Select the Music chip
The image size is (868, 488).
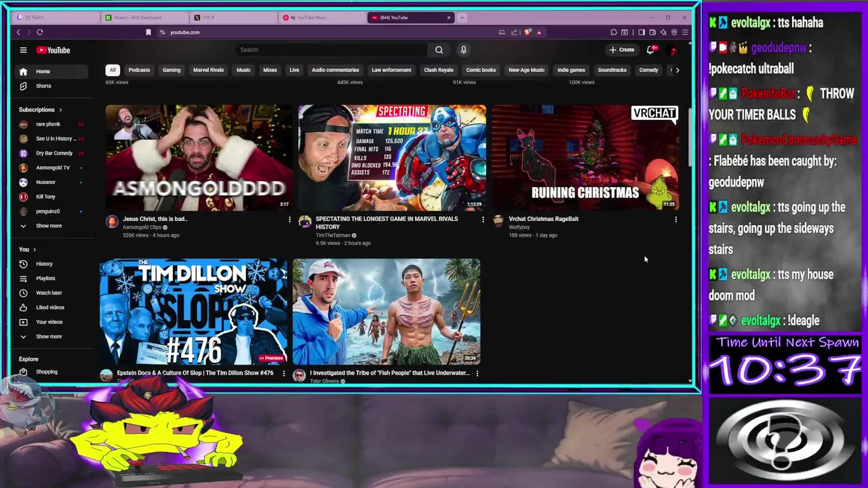tap(243, 70)
